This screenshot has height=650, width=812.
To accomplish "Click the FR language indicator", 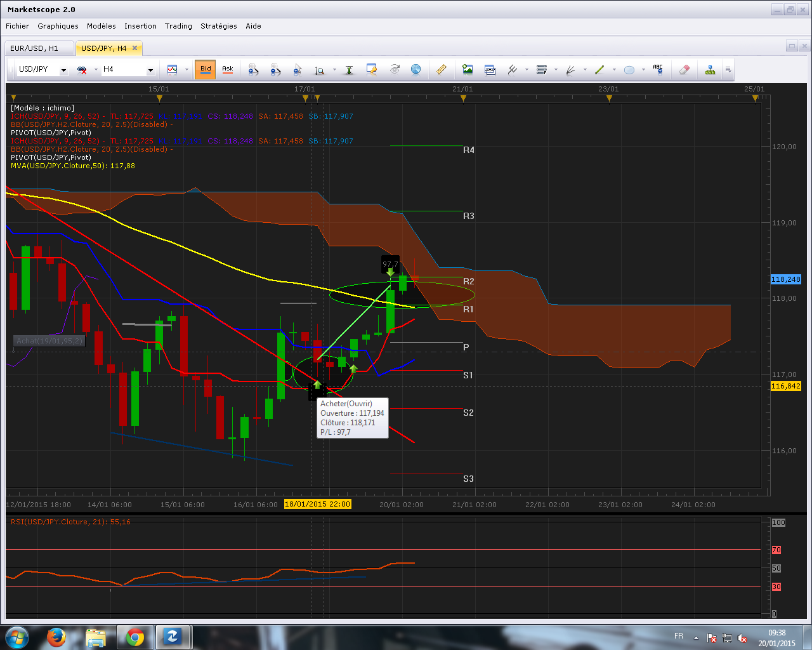I will [679, 636].
